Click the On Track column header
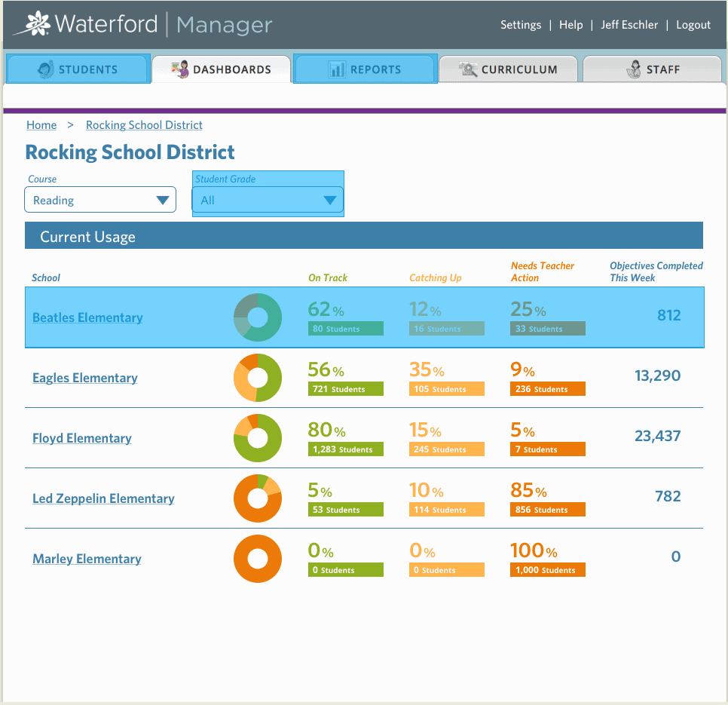The width and height of the screenshot is (728, 705). 328,277
